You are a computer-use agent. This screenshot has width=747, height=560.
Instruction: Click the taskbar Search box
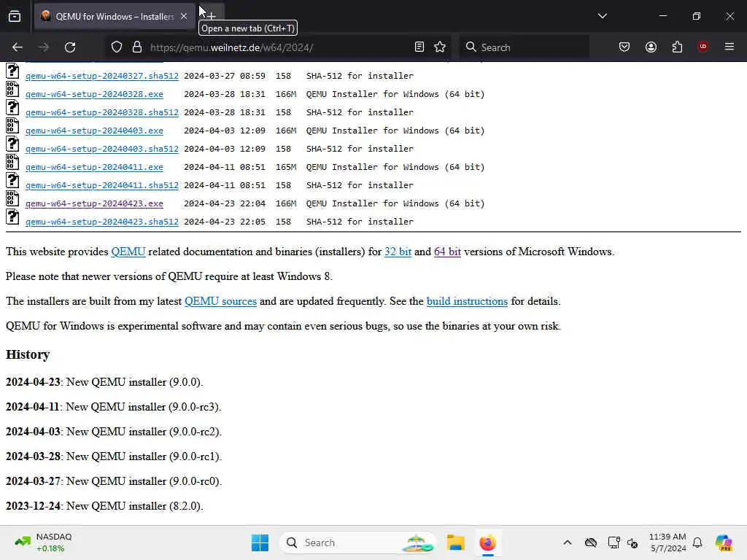pos(358,542)
